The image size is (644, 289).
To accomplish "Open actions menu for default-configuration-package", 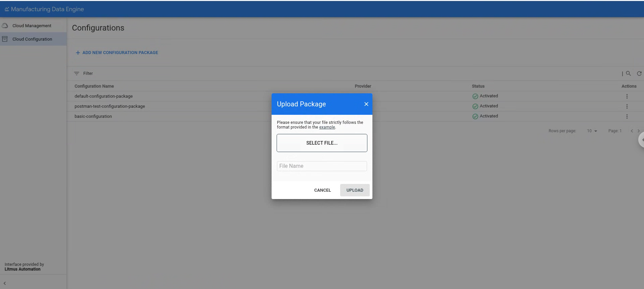I will [x=627, y=96].
